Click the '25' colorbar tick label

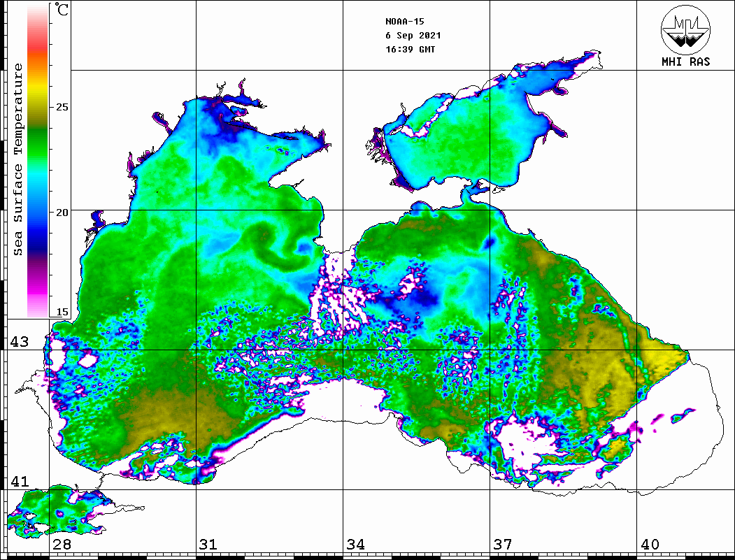coord(62,107)
